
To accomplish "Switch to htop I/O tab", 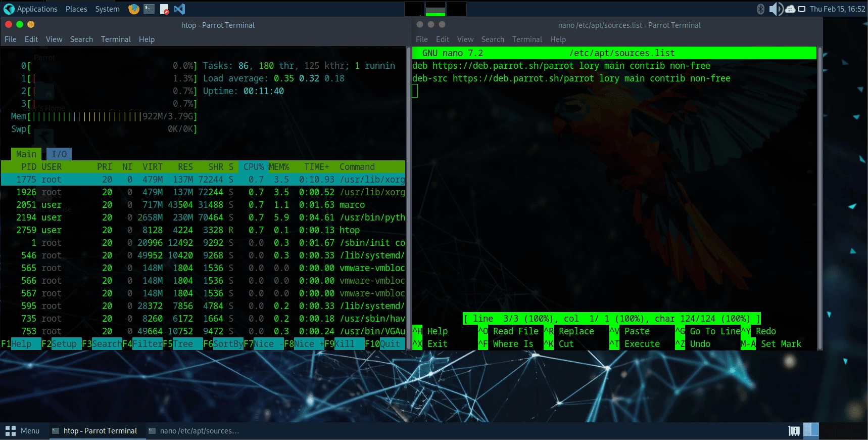I will click(x=59, y=154).
